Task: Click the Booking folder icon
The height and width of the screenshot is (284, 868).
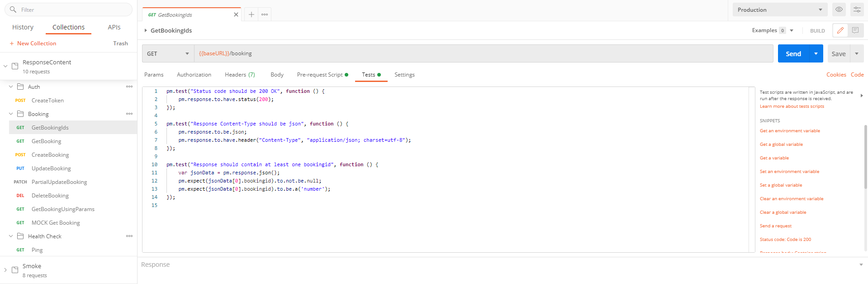Action: tap(20, 114)
